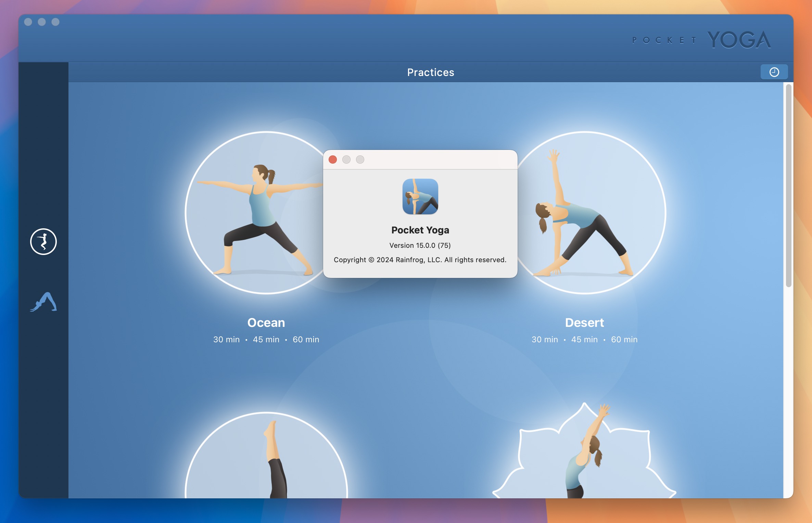The image size is (812, 523).
Task: Click the Practices header title
Action: click(431, 72)
